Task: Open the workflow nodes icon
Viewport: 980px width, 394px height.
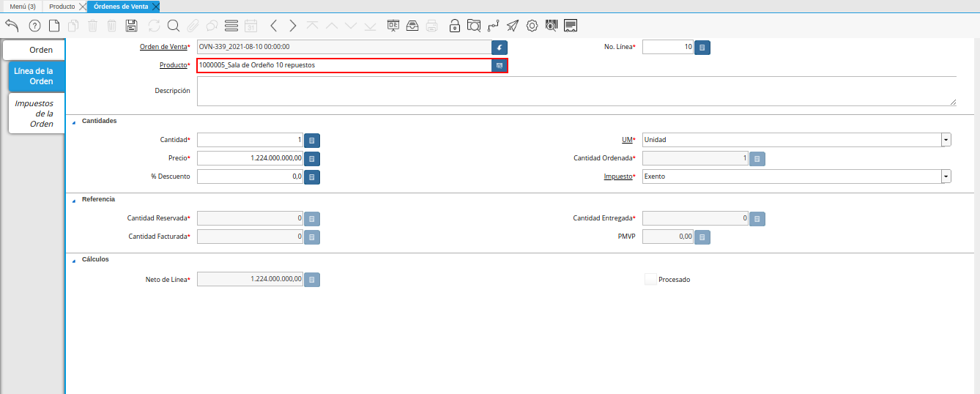Action: 494,26
